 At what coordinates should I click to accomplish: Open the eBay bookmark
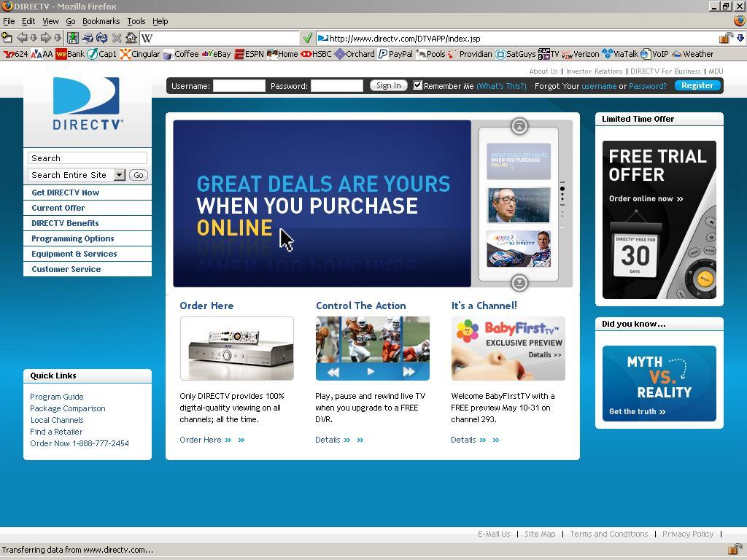point(216,54)
